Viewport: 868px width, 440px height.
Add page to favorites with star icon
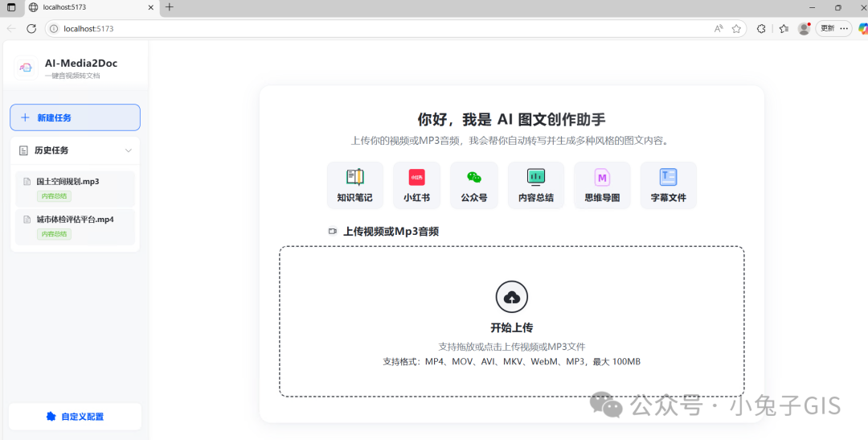point(736,29)
